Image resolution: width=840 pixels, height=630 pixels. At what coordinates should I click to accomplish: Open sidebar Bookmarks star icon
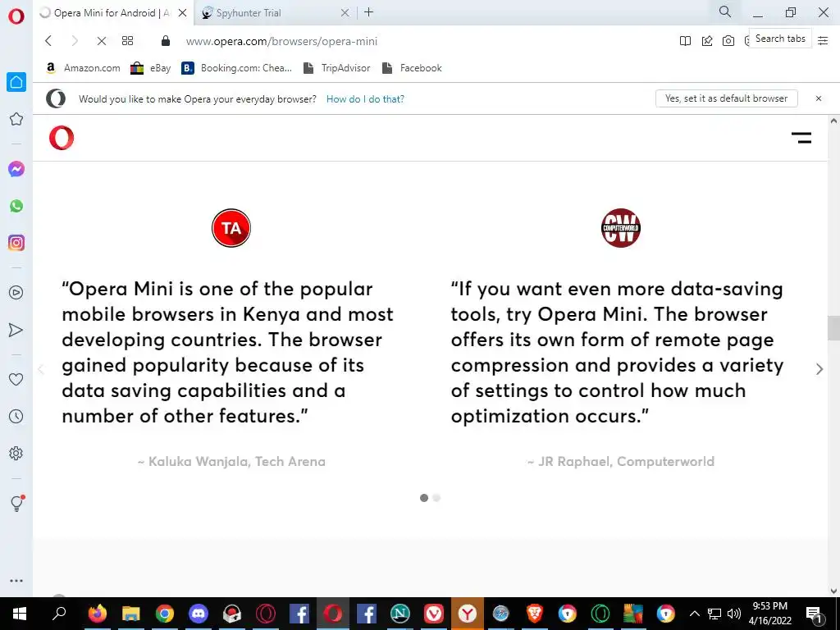coord(16,119)
